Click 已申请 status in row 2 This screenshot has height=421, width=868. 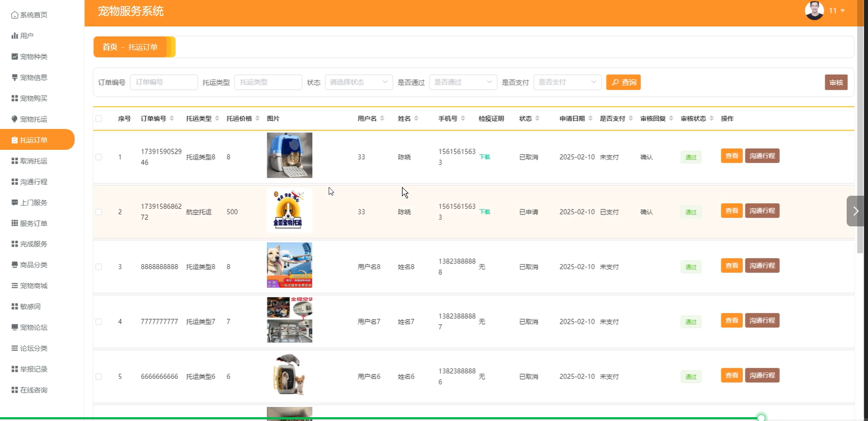coord(528,212)
